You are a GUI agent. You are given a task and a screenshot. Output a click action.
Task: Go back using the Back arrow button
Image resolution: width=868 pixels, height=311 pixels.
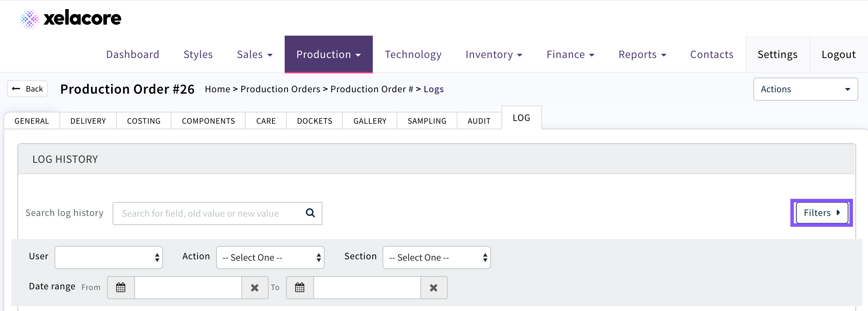click(27, 89)
